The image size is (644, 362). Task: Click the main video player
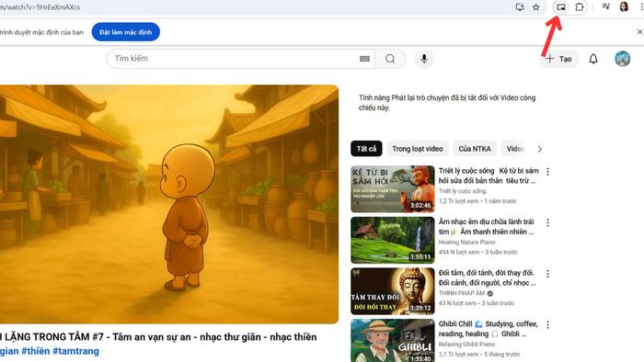tap(169, 204)
